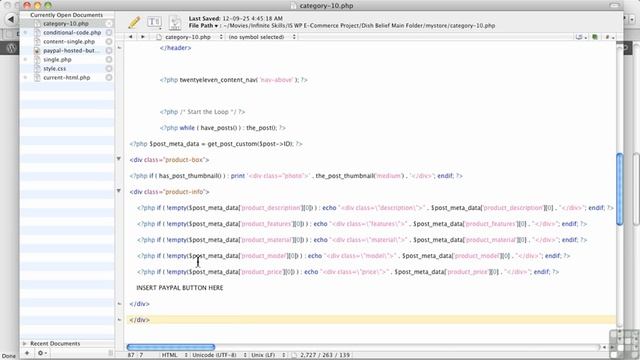Open the category-10.php document popup

[190, 37]
